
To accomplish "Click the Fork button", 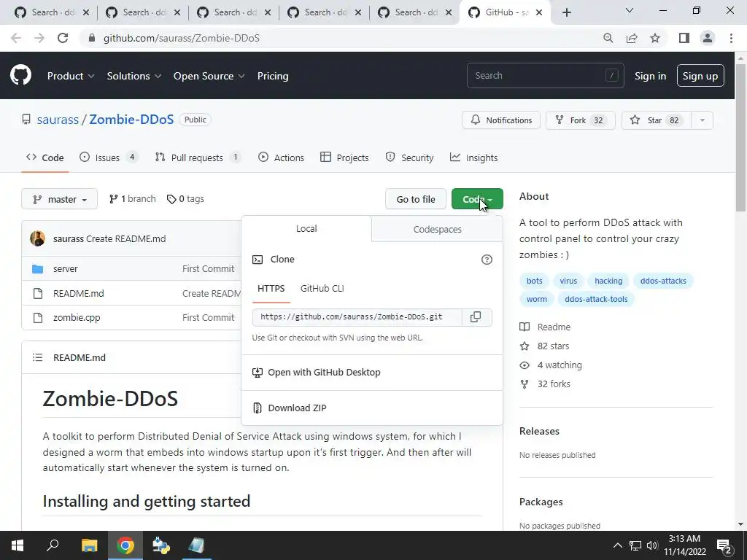I will click(x=581, y=120).
